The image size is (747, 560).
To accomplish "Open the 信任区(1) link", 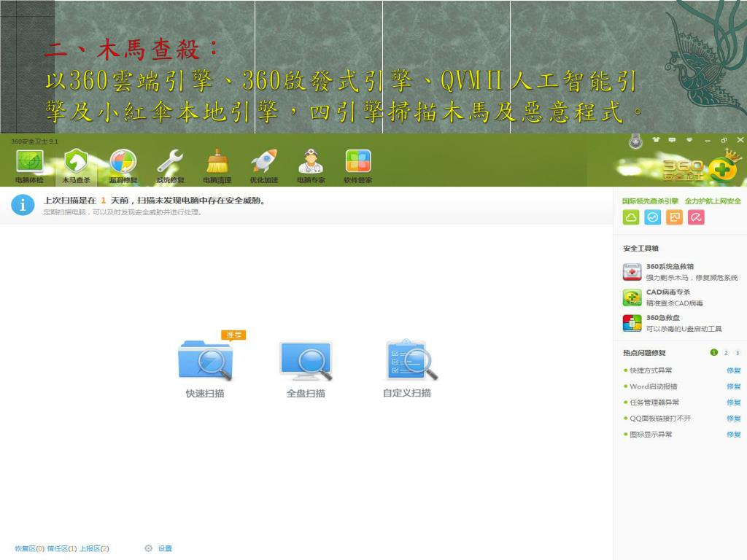I will pyautogui.click(x=62, y=548).
